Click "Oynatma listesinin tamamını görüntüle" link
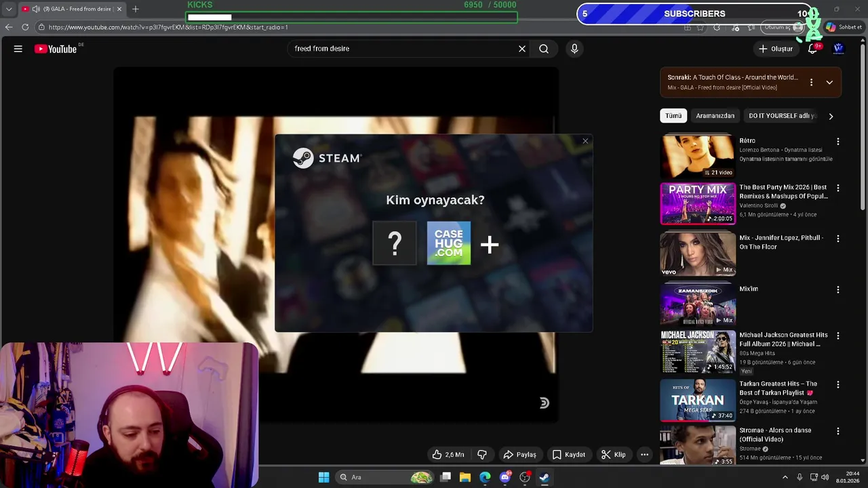868x488 pixels. pyautogui.click(x=785, y=159)
